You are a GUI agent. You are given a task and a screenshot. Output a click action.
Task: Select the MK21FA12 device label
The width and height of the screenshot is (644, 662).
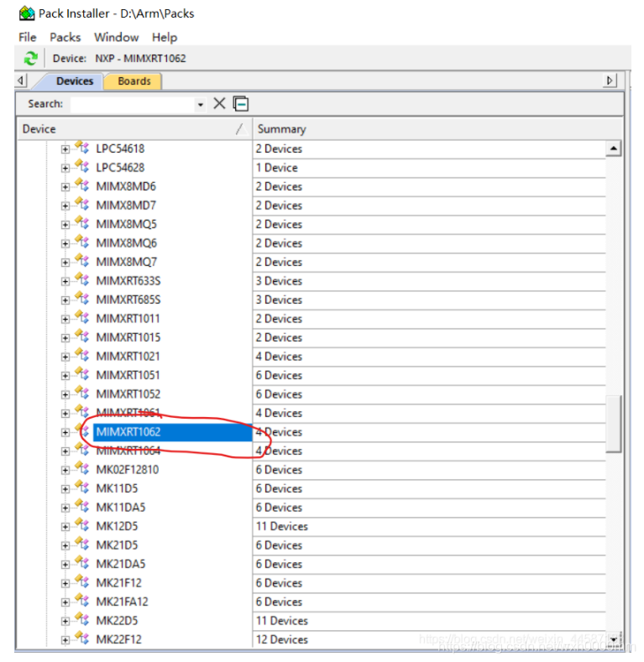tap(122, 602)
